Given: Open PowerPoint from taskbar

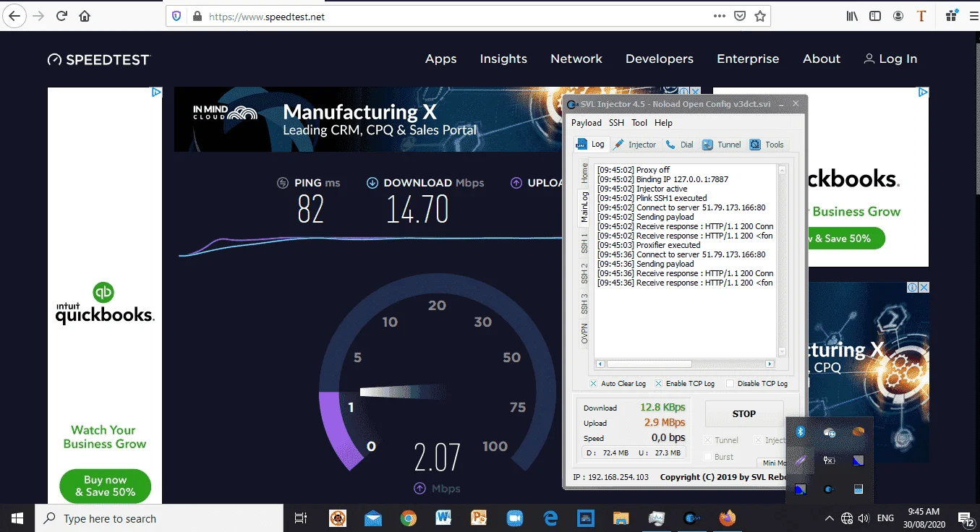Looking at the screenshot, I should tap(479, 518).
